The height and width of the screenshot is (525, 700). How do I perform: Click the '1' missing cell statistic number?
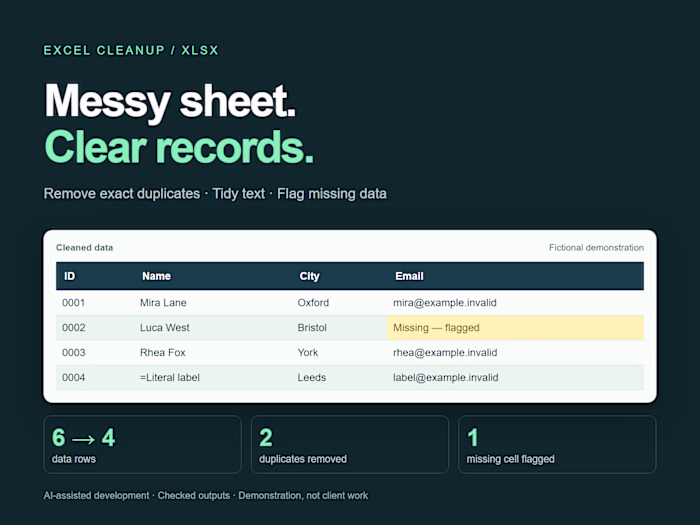(472, 438)
